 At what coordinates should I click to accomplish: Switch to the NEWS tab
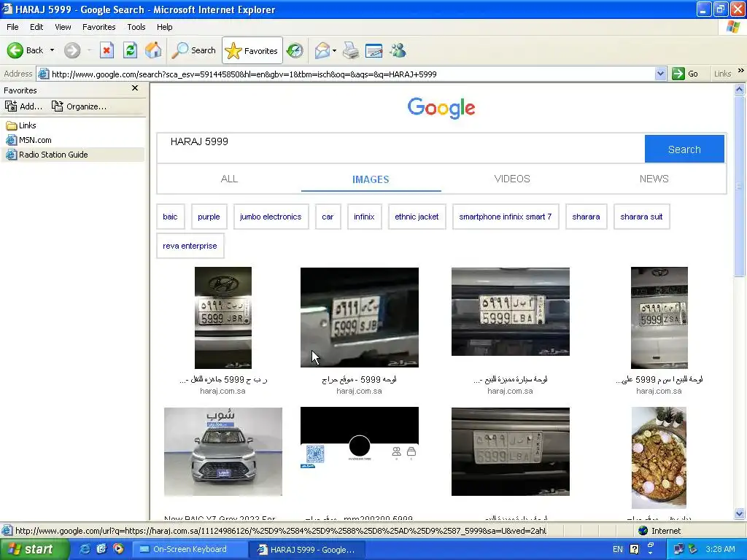654,179
